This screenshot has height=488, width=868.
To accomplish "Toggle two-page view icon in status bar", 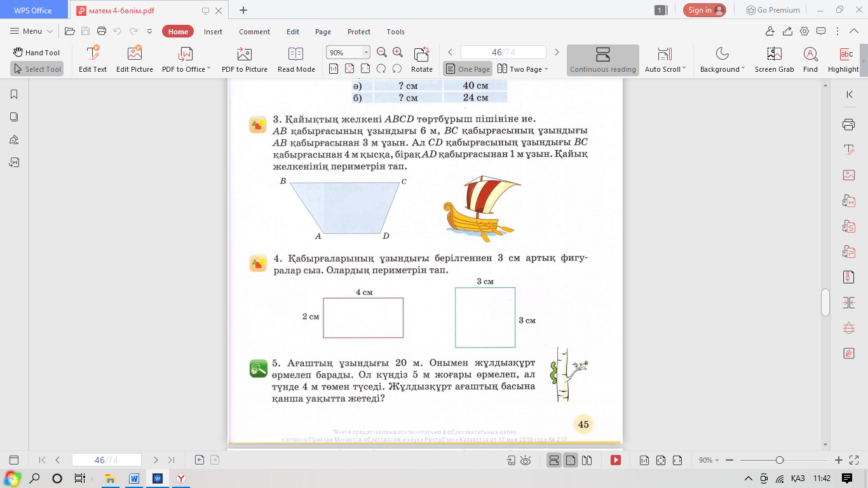I will pyautogui.click(x=587, y=460).
